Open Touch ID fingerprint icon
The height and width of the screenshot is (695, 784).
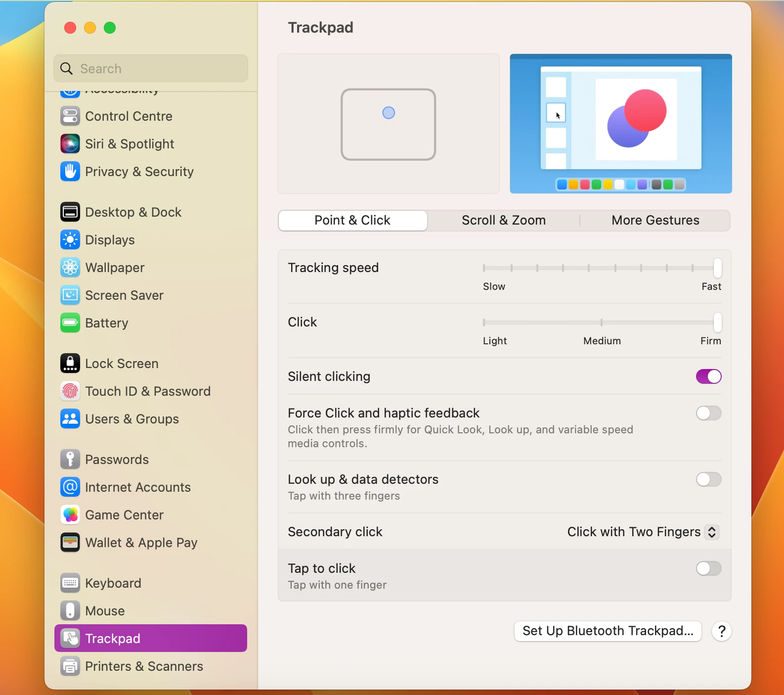click(x=70, y=391)
